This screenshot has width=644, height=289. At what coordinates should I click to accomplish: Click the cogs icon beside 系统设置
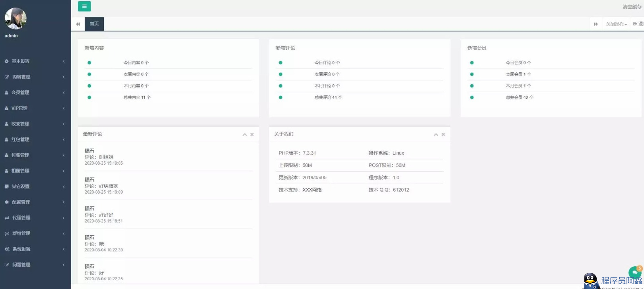(x=7, y=249)
